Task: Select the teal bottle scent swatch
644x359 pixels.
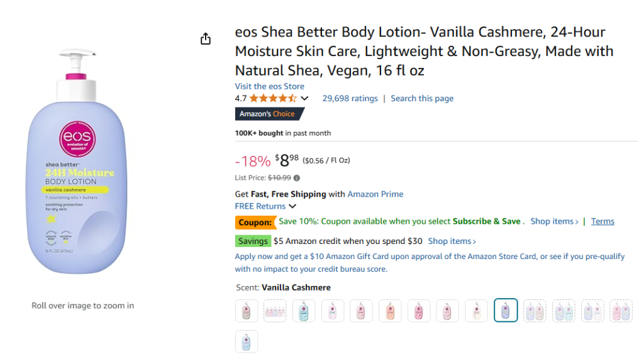Action: 304,311
